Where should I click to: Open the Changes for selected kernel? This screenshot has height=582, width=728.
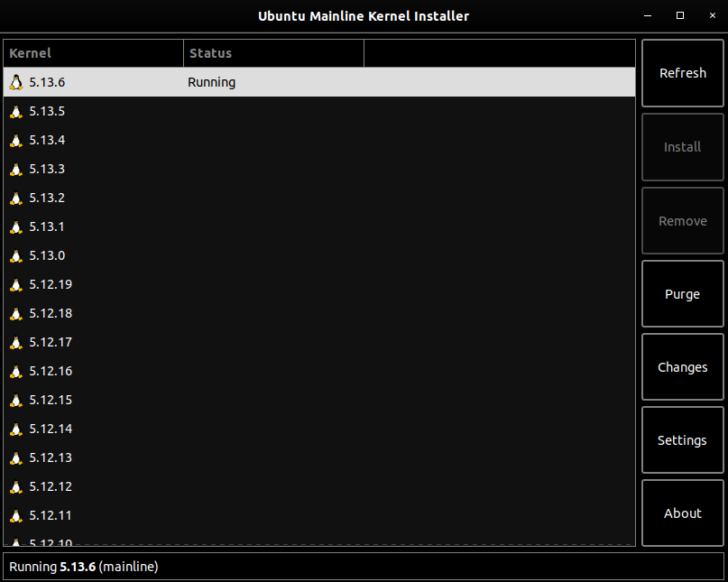pos(683,367)
